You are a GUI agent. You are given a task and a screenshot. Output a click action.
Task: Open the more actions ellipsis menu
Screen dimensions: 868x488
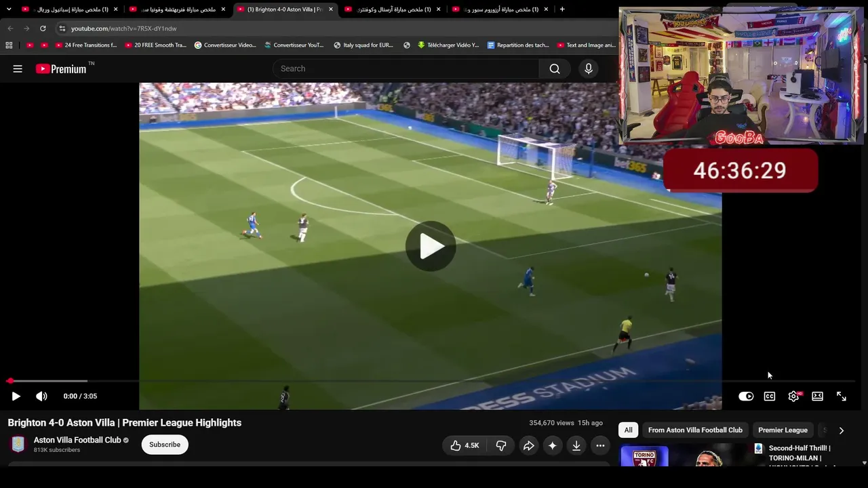tap(600, 445)
